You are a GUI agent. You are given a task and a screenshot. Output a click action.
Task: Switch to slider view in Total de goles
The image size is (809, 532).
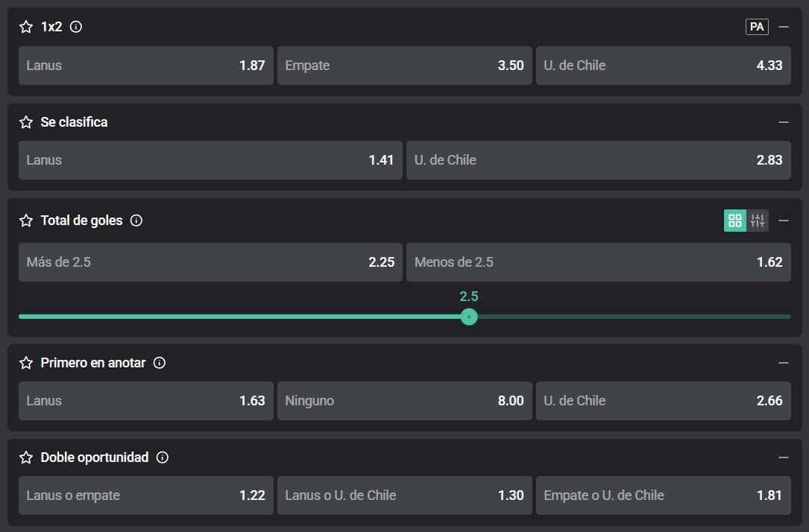click(758, 220)
